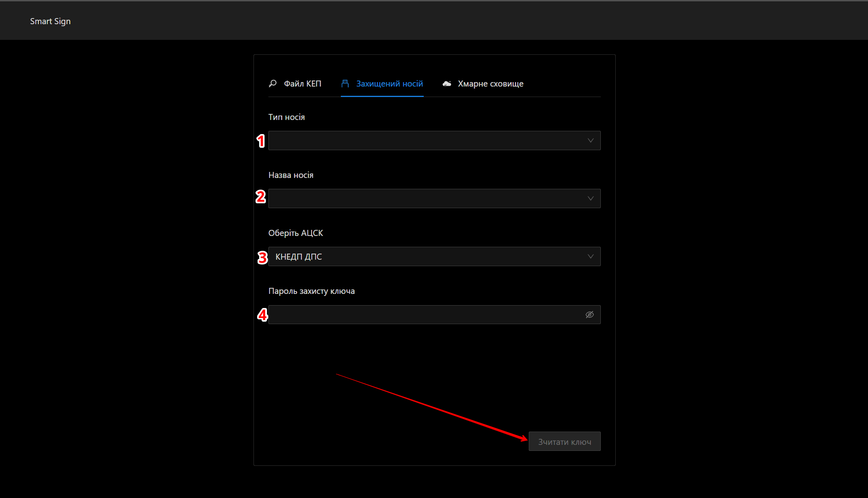
Task: Select the Захищений носій tab label
Action: pyautogui.click(x=389, y=84)
